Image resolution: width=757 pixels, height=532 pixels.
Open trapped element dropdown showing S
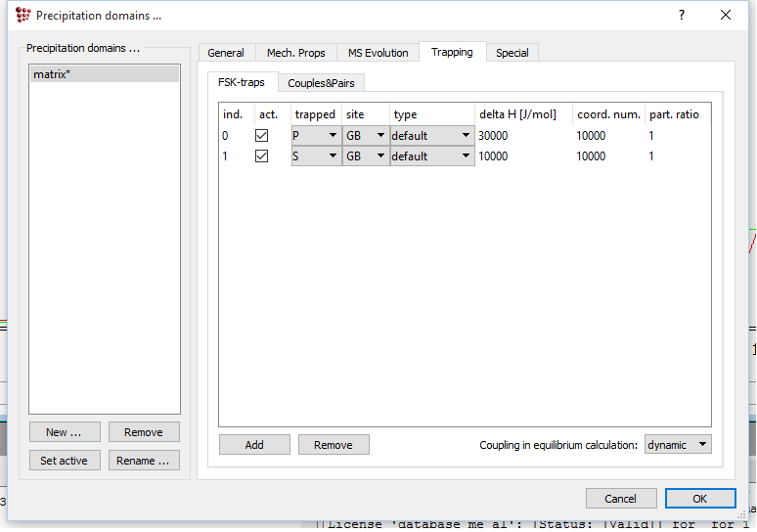click(x=316, y=156)
